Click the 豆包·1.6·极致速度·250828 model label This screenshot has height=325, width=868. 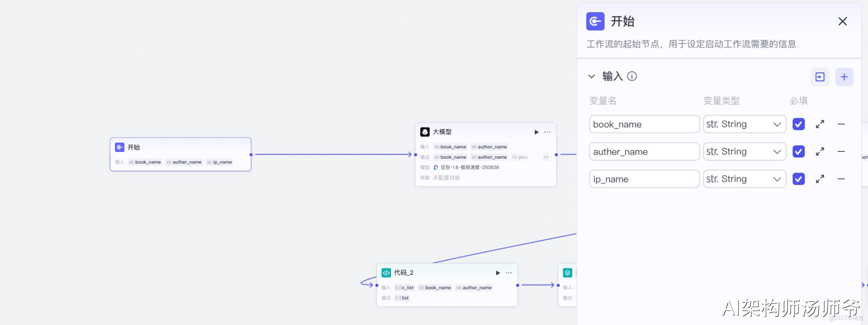point(470,168)
